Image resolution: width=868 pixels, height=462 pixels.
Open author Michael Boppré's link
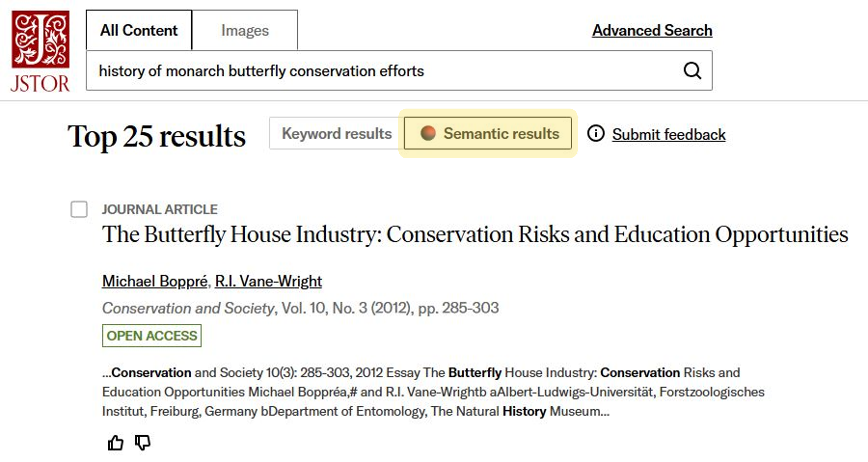pos(155,281)
